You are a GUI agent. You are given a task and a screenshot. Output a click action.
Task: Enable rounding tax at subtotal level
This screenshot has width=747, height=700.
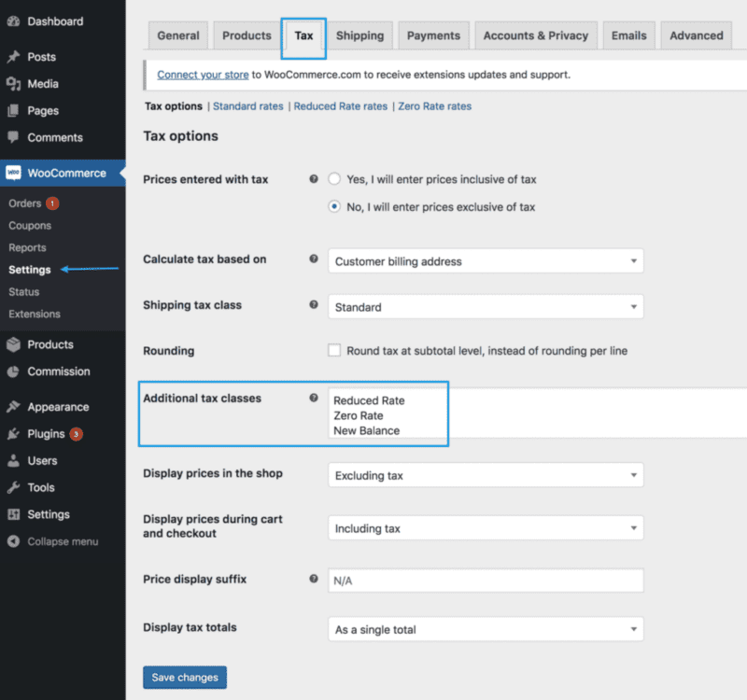tap(333, 350)
